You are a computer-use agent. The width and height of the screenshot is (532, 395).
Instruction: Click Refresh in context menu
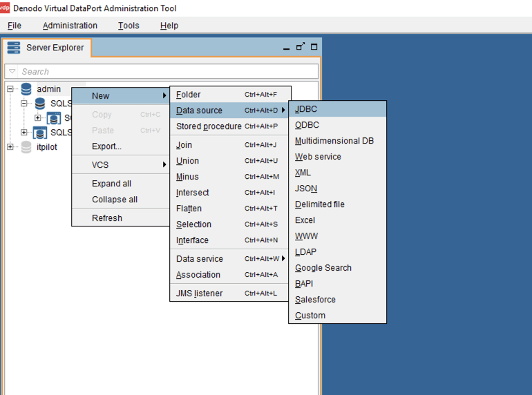point(120,218)
